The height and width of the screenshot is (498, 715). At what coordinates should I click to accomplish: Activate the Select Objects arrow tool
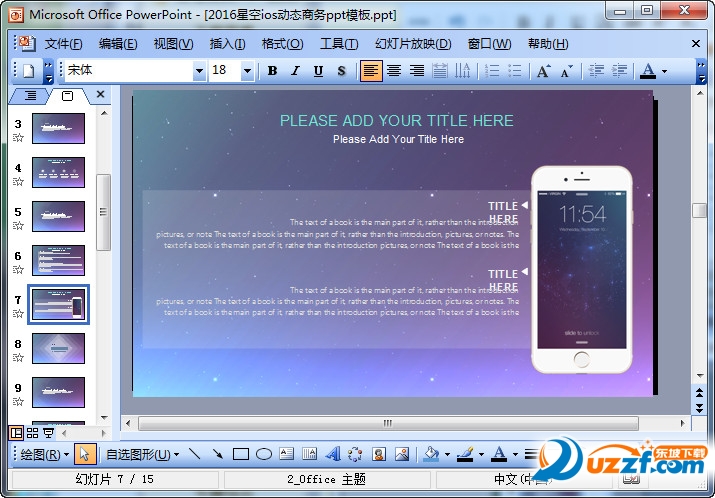85,454
